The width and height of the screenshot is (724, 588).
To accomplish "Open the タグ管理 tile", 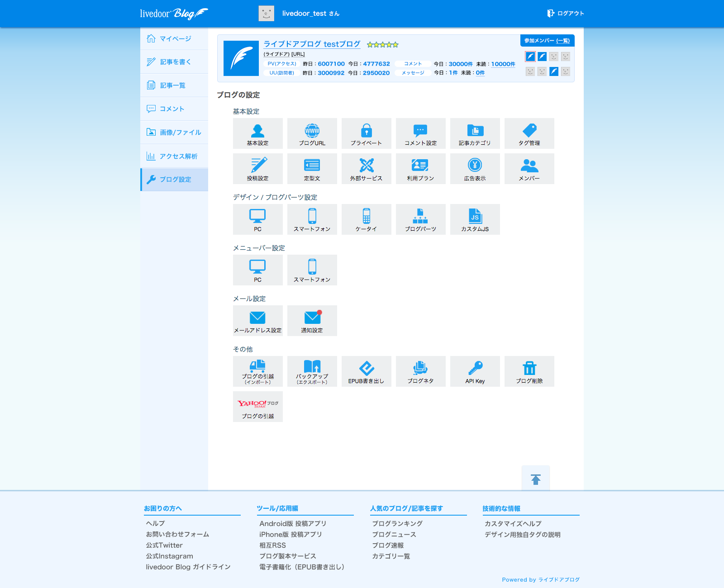I will (529, 133).
